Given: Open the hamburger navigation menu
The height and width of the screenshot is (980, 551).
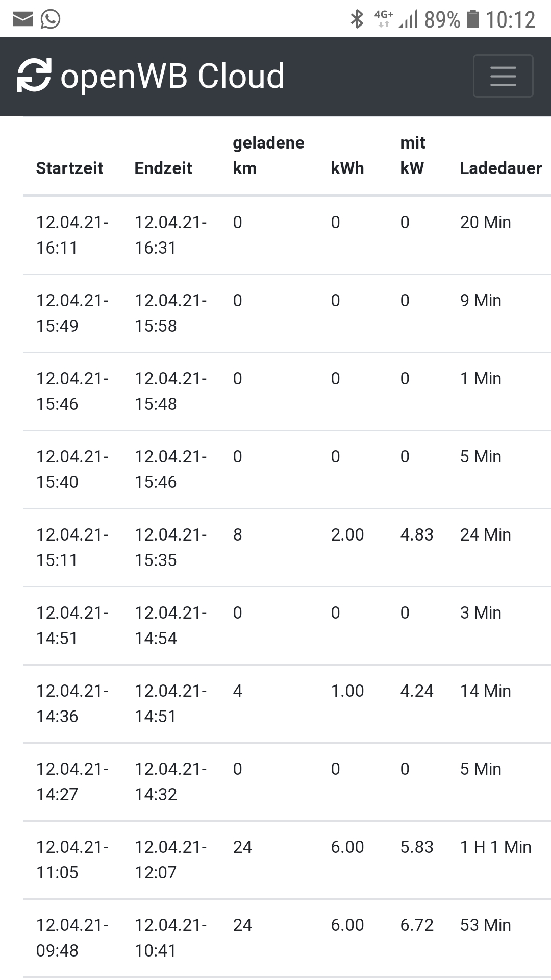Looking at the screenshot, I should click(x=503, y=76).
